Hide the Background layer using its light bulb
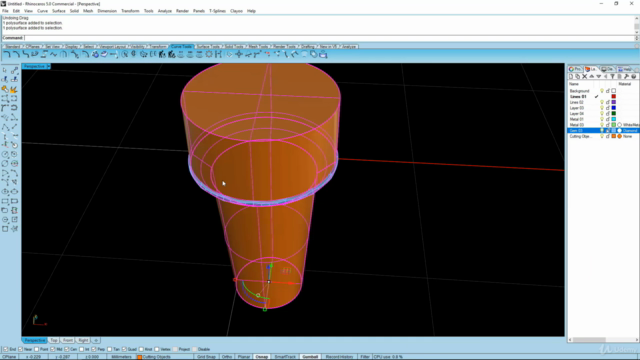Image resolution: width=640 pixels, height=360 pixels. click(x=602, y=91)
